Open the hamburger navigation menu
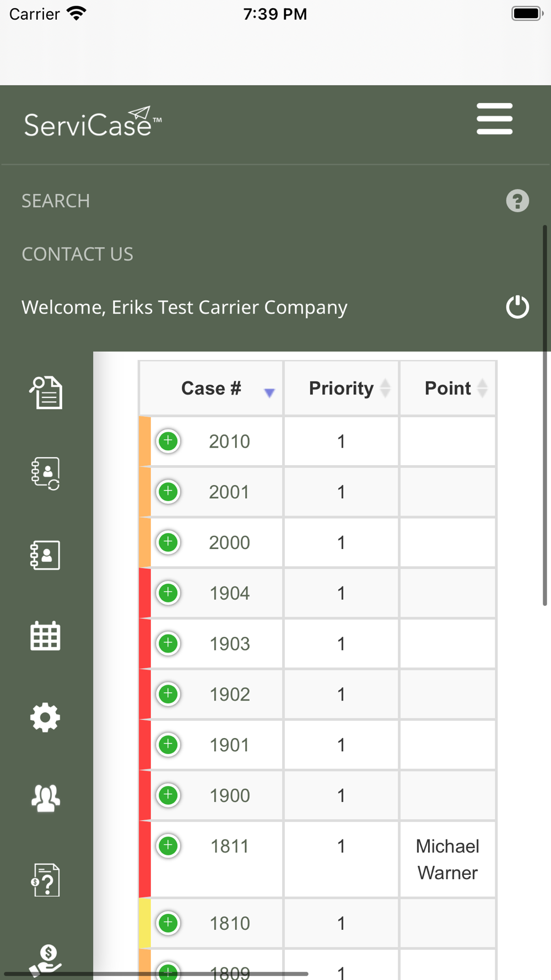 494,119
